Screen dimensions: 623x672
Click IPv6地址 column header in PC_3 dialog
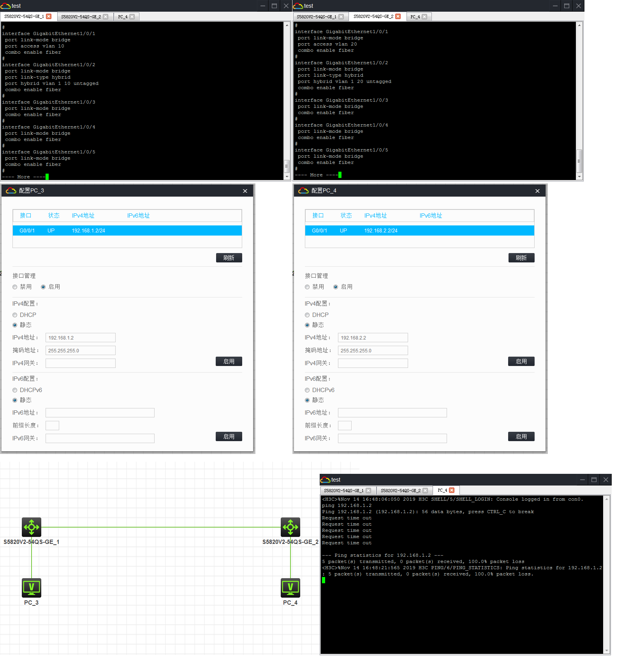tap(138, 216)
